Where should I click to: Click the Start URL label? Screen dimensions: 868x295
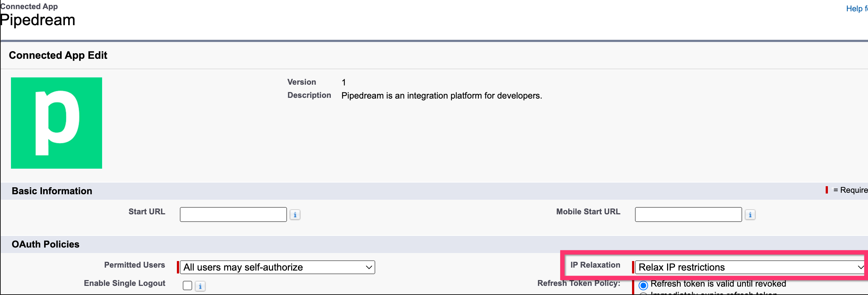coord(147,212)
